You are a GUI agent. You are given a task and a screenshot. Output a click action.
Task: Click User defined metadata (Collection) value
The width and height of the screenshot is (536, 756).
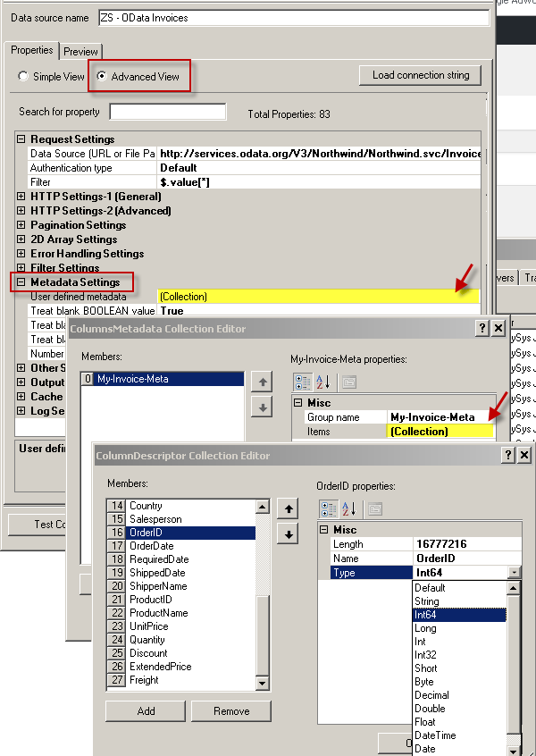coord(319,297)
